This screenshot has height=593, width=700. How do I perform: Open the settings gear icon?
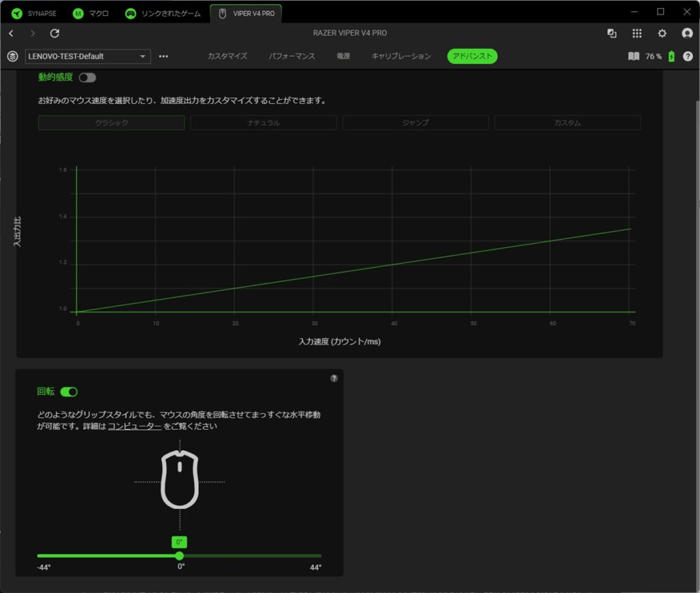coord(662,33)
